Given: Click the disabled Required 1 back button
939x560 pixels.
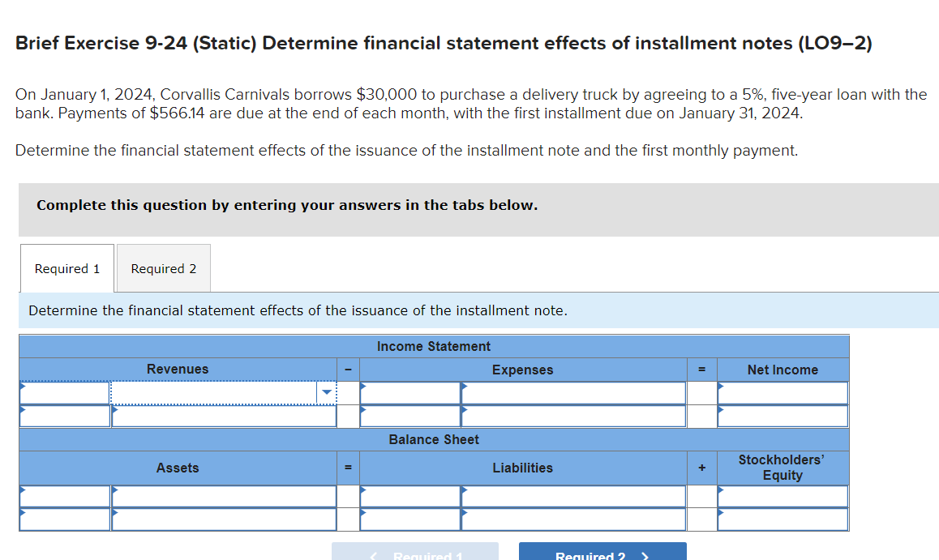Looking at the screenshot, I should coord(414,554).
